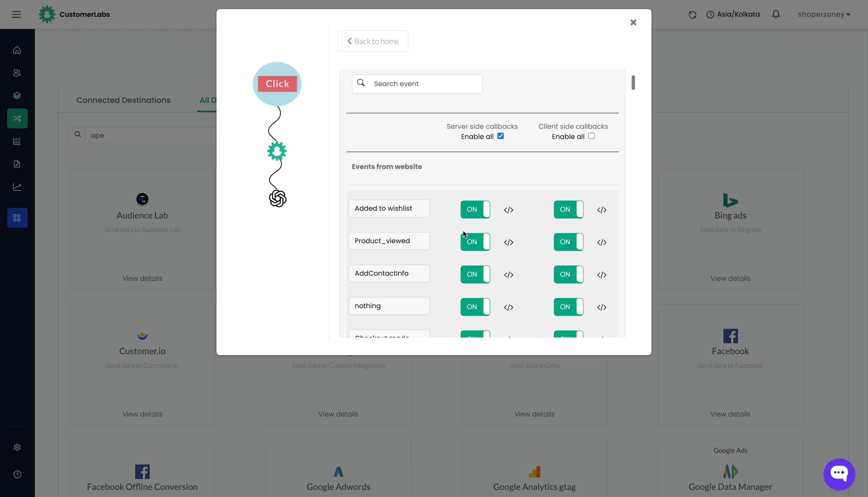Image resolution: width=868 pixels, height=497 pixels.
Task: Open the users icon in sidebar
Action: (x=17, y=73)
